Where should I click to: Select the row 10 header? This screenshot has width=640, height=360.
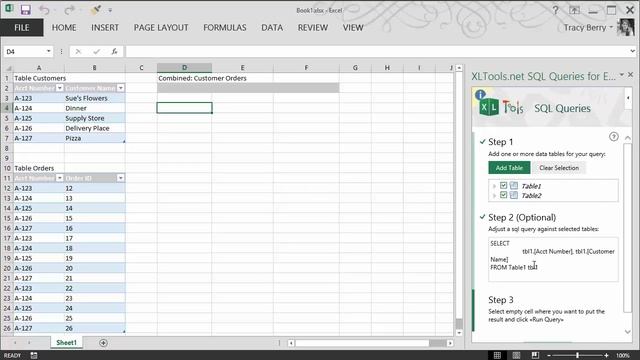click(7, 168)
